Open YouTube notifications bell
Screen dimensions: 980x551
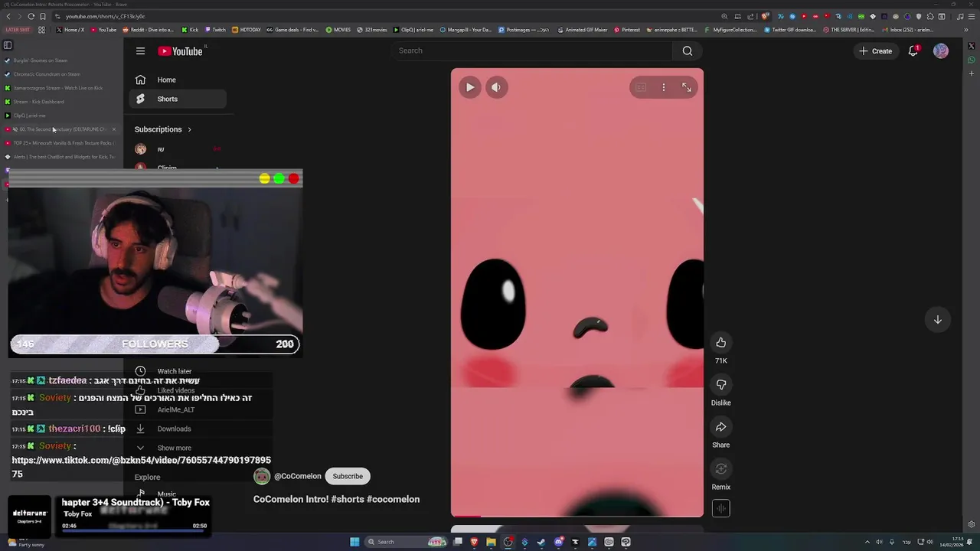(x=913, y=51)
